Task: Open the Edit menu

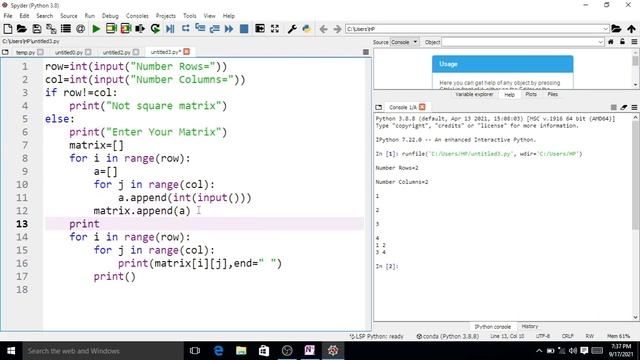Action: pyautogui.click(x=24, y=16)
